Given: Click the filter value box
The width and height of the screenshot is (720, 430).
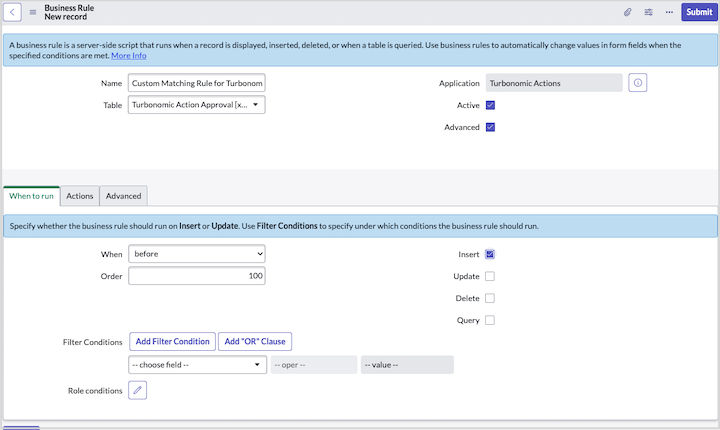Looking at the screenshot, I should 407,365.
